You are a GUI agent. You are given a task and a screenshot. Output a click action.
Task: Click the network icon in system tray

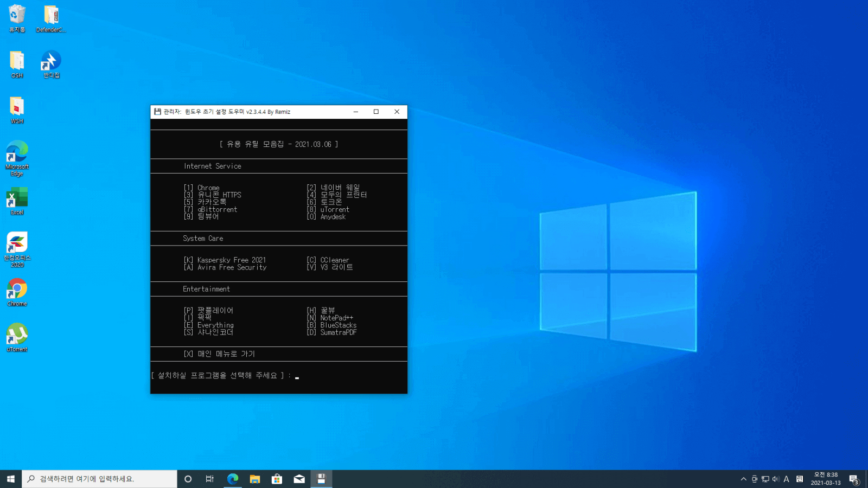765,479
